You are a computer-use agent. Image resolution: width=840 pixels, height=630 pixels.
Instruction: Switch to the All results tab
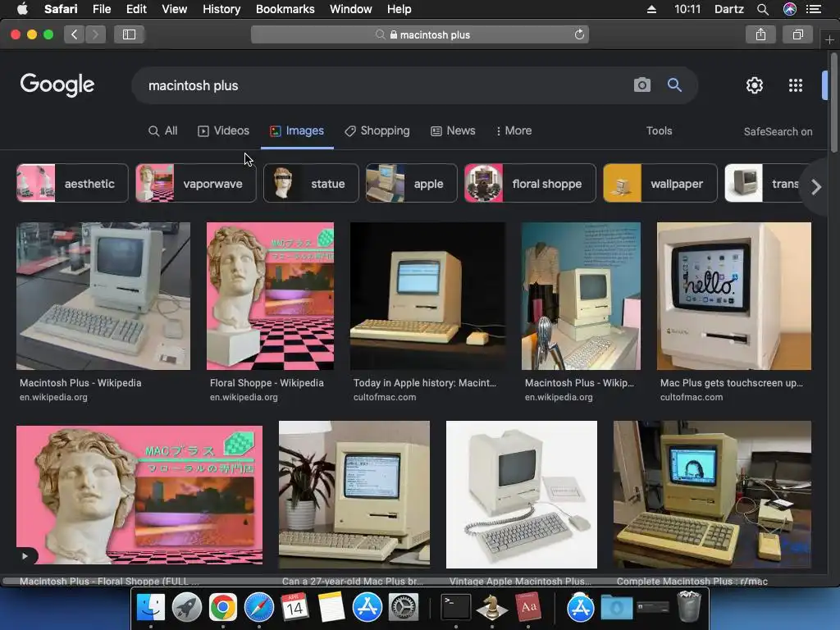(163, 130)
